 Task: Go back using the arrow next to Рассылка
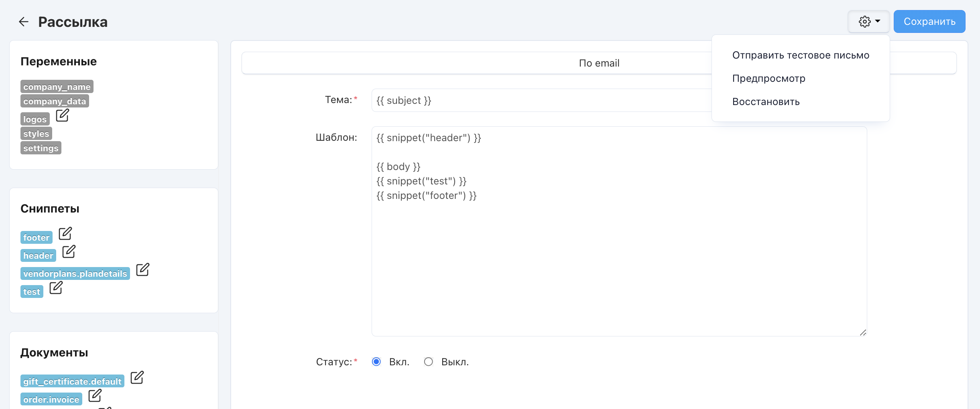point(24,22)
